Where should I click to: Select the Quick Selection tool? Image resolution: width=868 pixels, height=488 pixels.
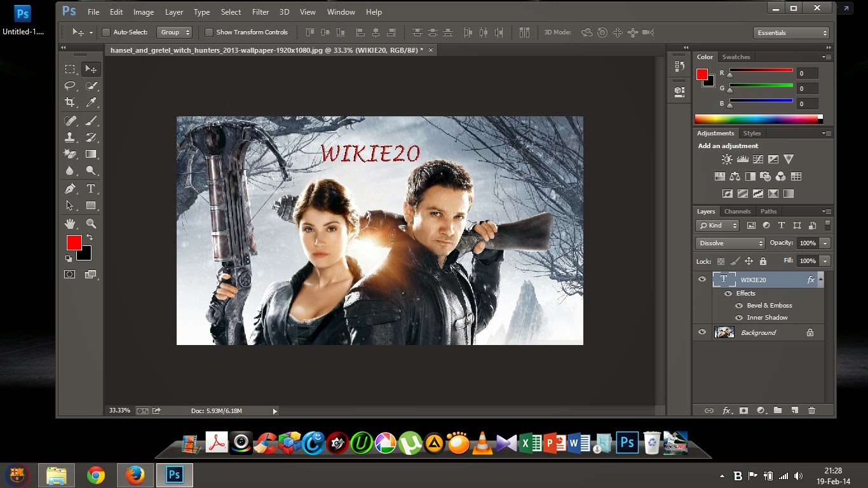tap(91, 86)
